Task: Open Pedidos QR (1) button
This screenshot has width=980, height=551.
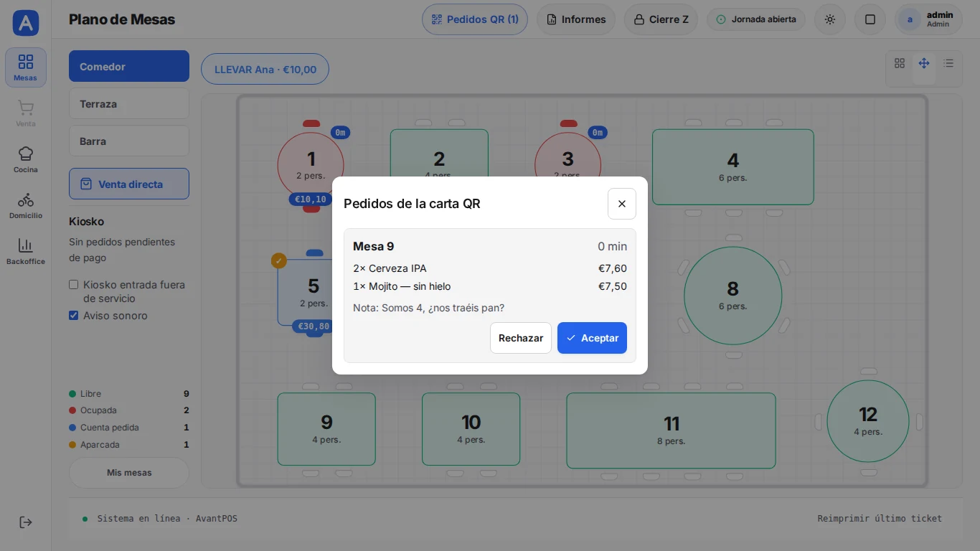Action: click(475, 19)
